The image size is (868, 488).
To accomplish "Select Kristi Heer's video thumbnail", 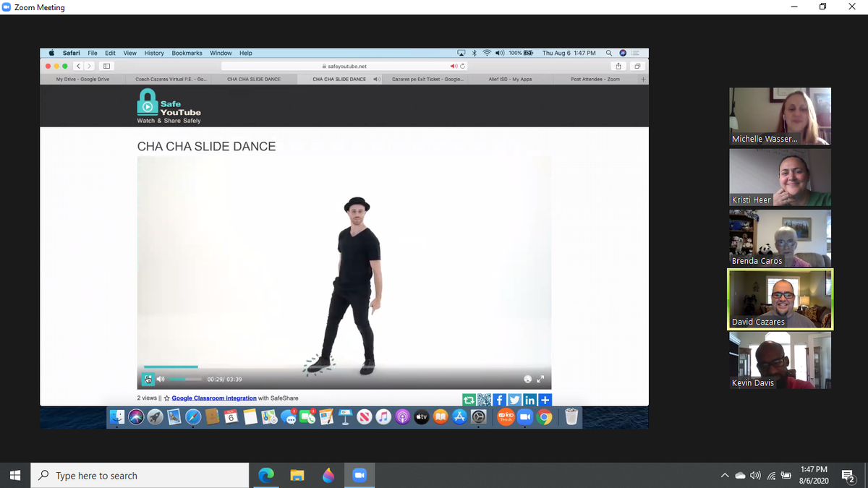I will tap(780, 177).
